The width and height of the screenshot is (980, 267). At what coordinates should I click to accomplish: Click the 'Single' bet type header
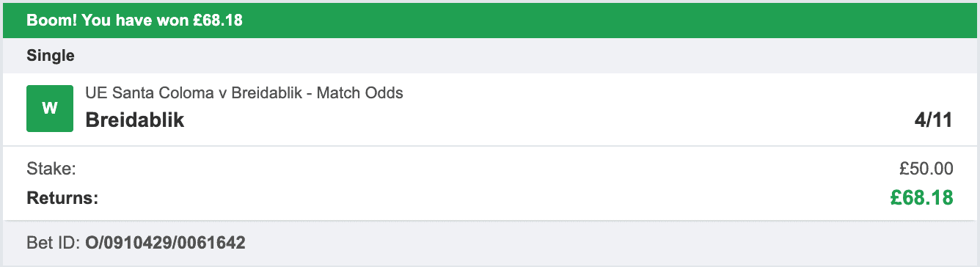click(x=51, y=55)
